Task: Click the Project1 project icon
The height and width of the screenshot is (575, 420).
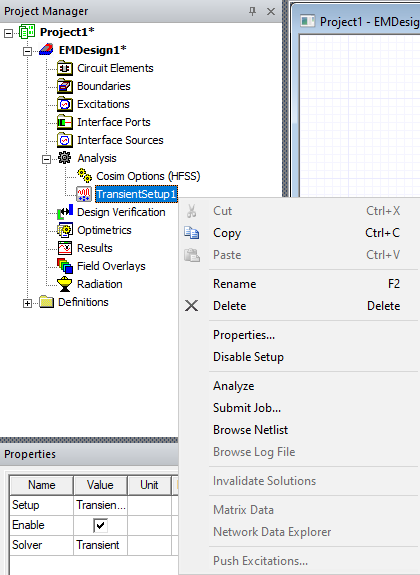Action: point(27,32)
